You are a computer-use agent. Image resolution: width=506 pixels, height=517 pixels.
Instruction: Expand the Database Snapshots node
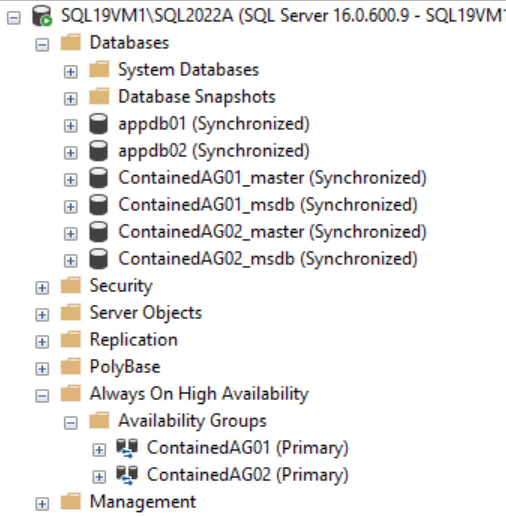[71, 98]
